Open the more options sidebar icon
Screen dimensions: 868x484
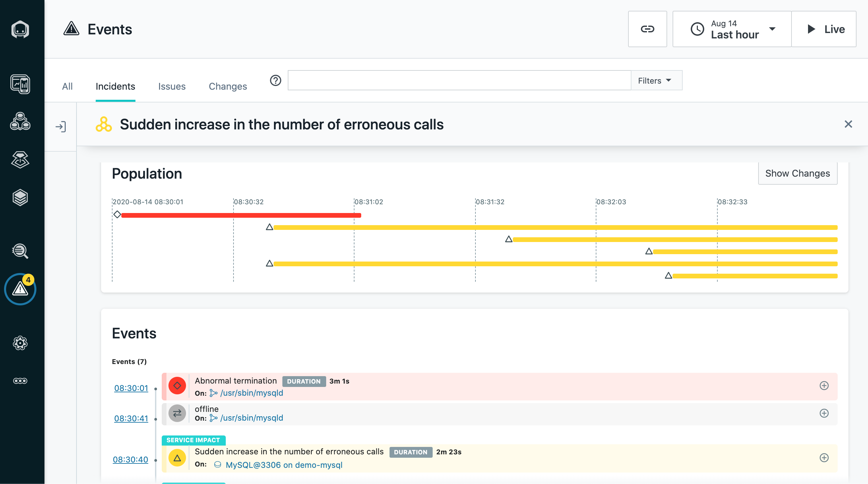[20, 381]
